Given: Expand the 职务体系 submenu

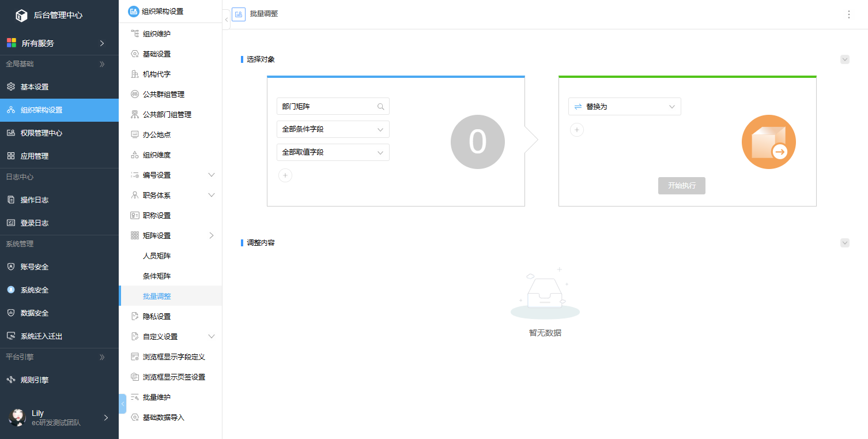Looking at the screenshot, I should [212, 196].
